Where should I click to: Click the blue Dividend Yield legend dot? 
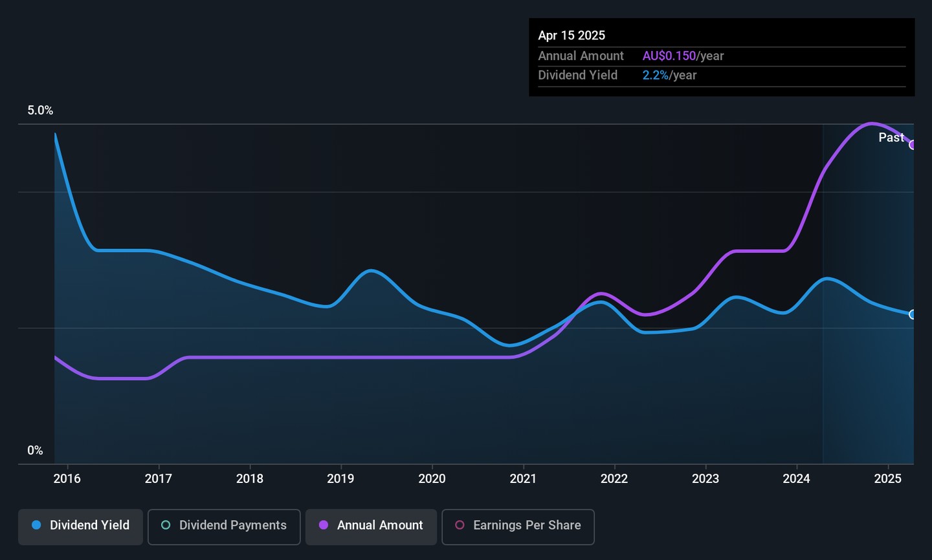tap(37, 526)
